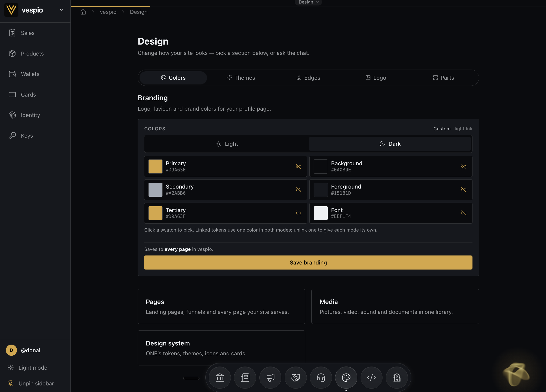Toggle link on Tertiary color
The width and height of the screenshot is (546, 392).
pyautogui.click(x=298, y=213)
